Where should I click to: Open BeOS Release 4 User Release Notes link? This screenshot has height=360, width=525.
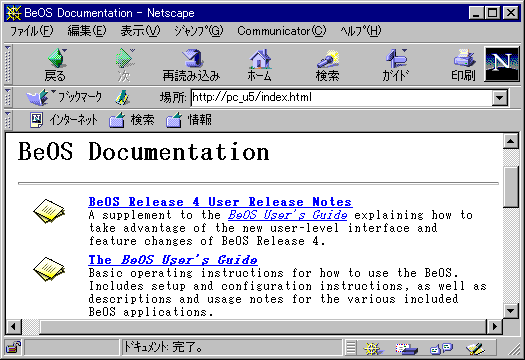point(220,202)
